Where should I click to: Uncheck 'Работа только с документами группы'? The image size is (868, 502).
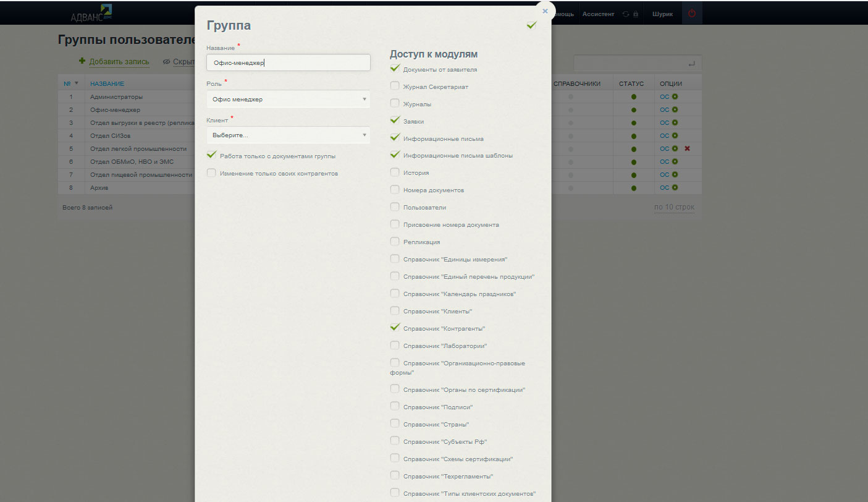pos(212,156)
